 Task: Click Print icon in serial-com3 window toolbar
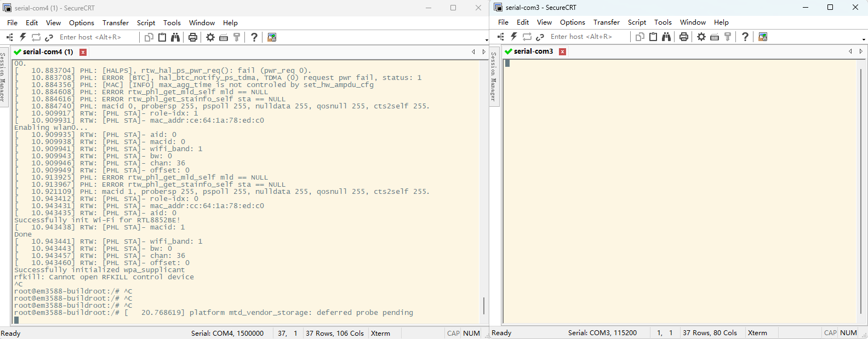coord(684,37)
